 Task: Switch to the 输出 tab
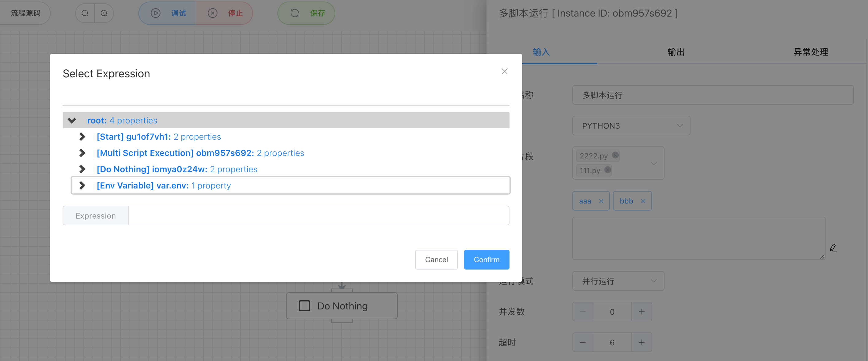[x=676, y=52]
